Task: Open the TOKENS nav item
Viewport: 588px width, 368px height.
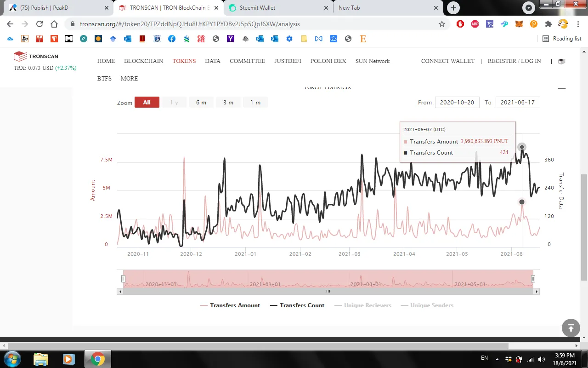Action: (184, 61)
